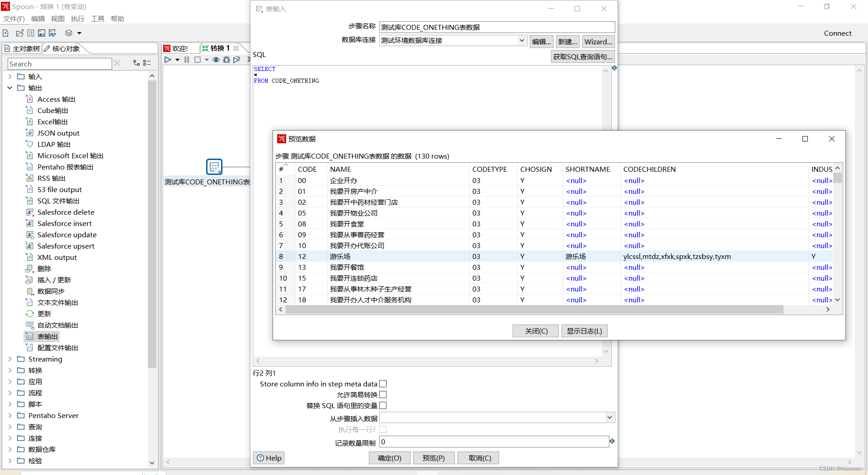Click inside 步骤名称 input field
Image resolution: width=868 pixels, height=475 pixels.
point(497,27)
